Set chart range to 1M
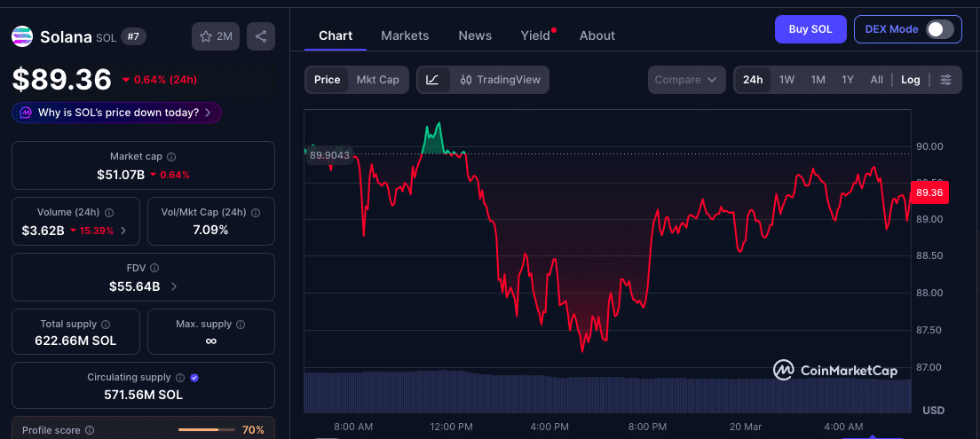The height and width of the screenshot is (439, 980). [818, 80]
